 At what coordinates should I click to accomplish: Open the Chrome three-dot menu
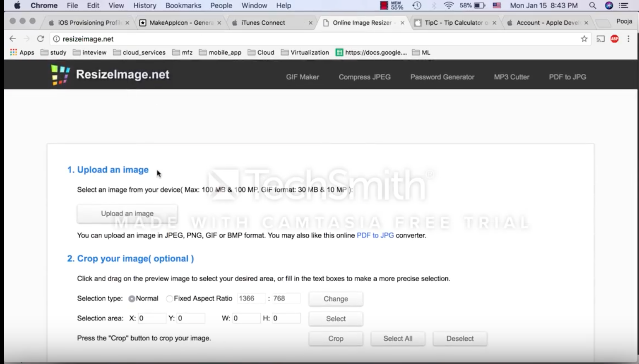pos(628,39)
